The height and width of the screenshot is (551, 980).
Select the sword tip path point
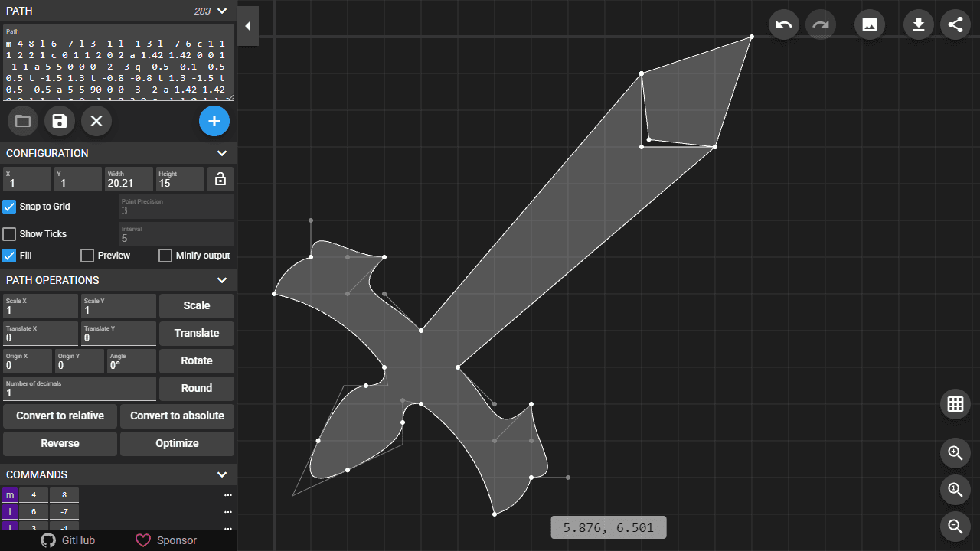point(752,37)
